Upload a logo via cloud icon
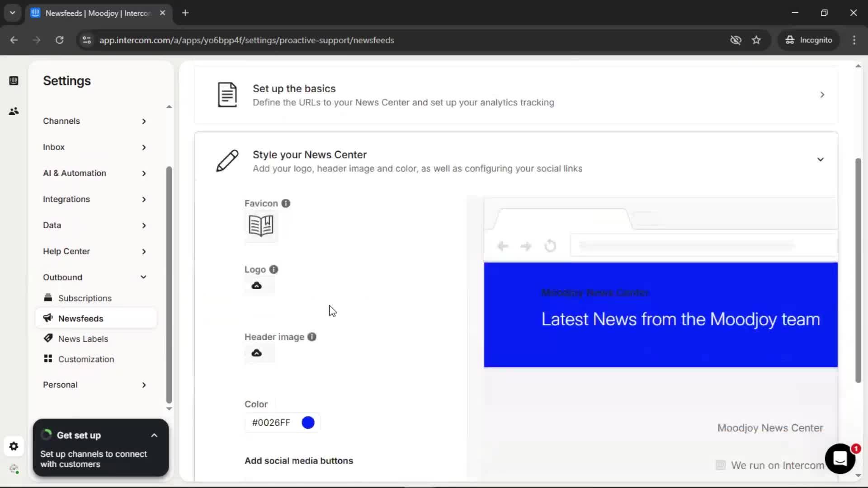 [x=257, y=286]
